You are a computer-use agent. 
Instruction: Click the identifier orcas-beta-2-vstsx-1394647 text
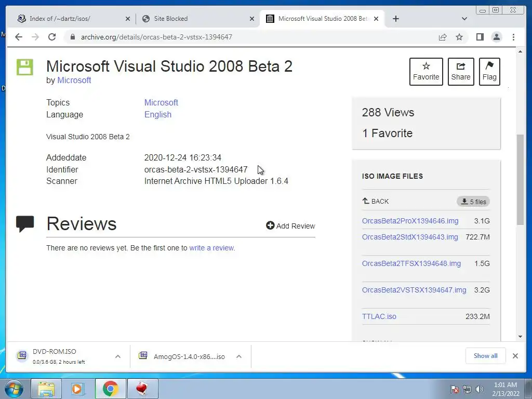coord(196,170)
